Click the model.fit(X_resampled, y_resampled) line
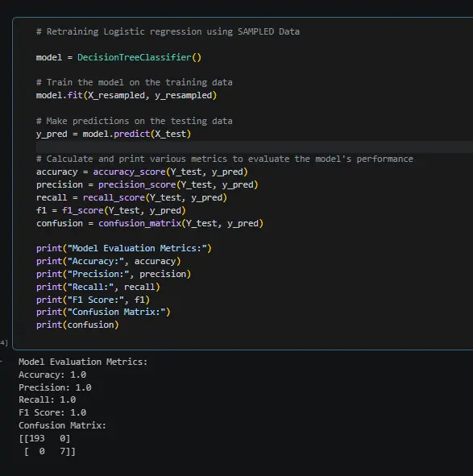This screenshot has width=473, height=476. (127, 95)
